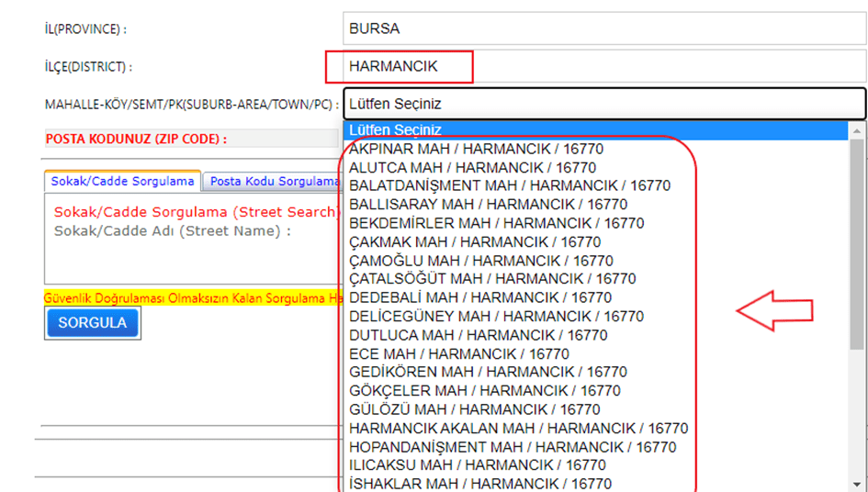Image resolution: width=868 pixels, height=492 pixels.
Task: Expand the Mahalle-Köy Lütfen Seçiniz dropdown
Action: click(603, 104)
